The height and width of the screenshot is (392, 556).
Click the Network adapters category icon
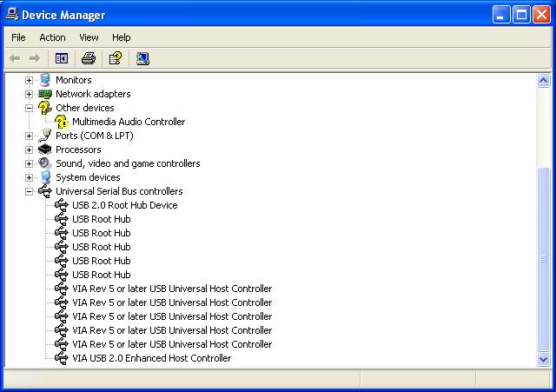pyautogui.click(x=45, y=94)
